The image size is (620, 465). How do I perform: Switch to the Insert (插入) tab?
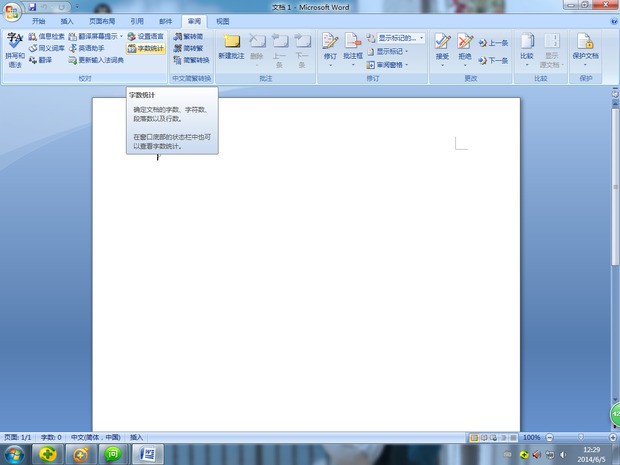(67, 20)
